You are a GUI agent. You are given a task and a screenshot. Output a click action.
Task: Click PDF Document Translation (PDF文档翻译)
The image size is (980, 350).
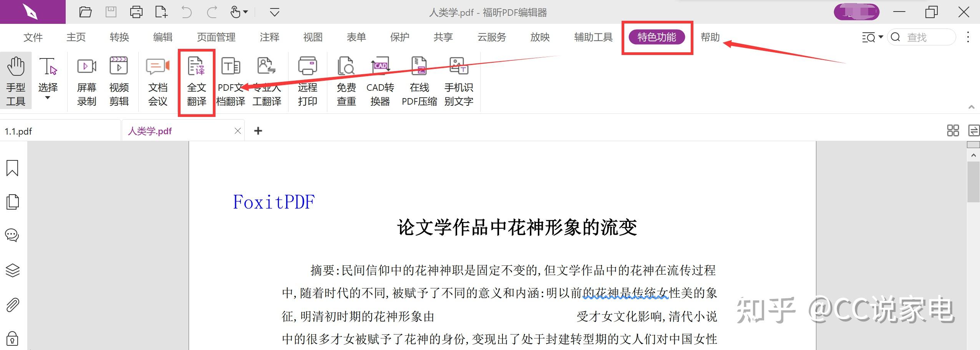pos(230,82)
